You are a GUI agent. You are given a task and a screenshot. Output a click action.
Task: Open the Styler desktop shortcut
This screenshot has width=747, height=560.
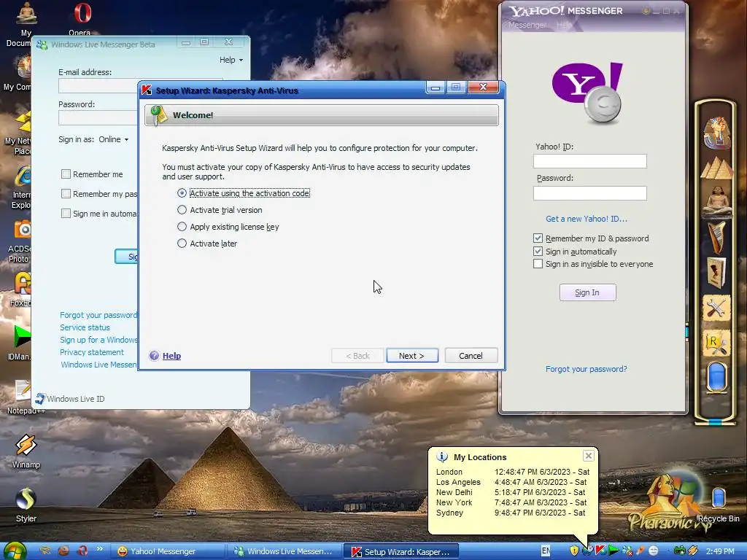click(x=26, y=506)
